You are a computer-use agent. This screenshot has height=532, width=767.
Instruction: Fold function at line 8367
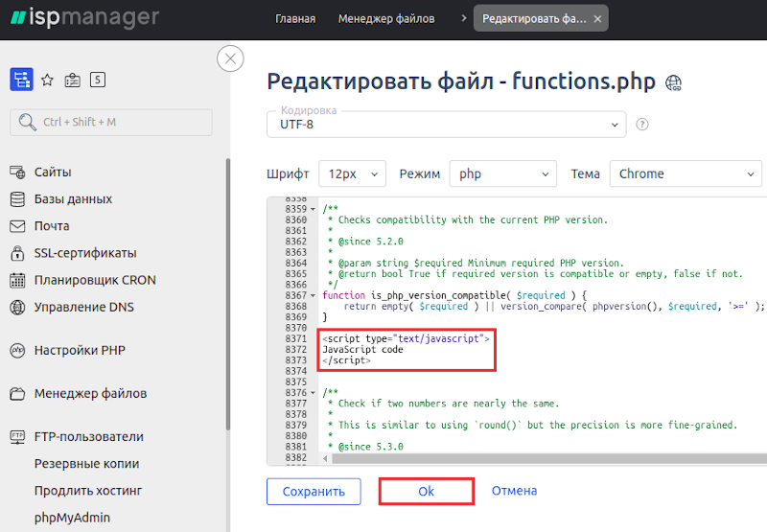313,295
